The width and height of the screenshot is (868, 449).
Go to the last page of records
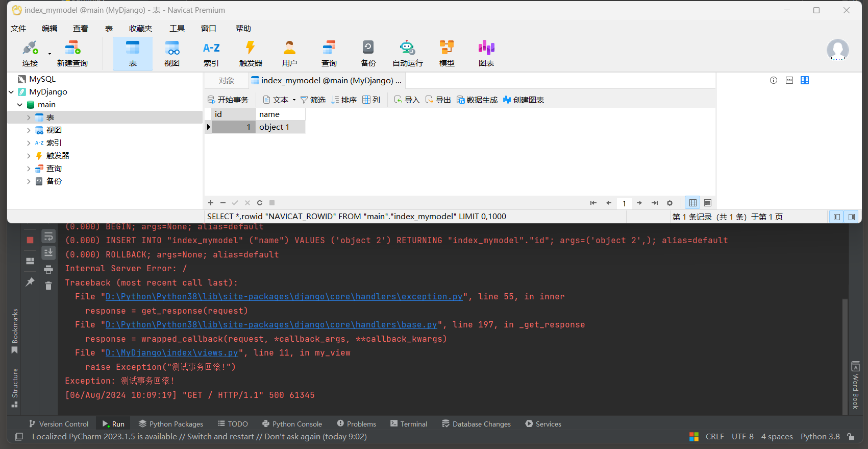pyautogui.click(x=655, y=203)
